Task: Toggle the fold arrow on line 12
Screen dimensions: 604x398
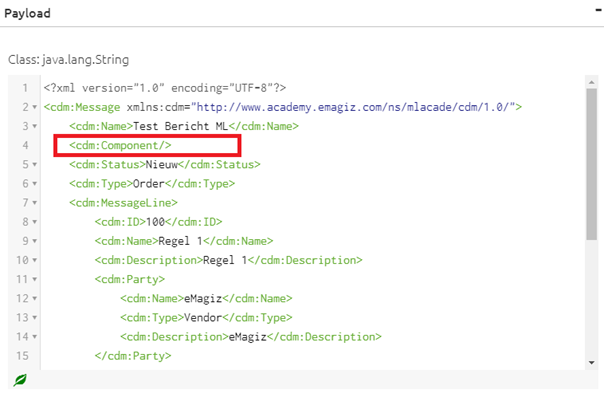Action: point(34,298)
